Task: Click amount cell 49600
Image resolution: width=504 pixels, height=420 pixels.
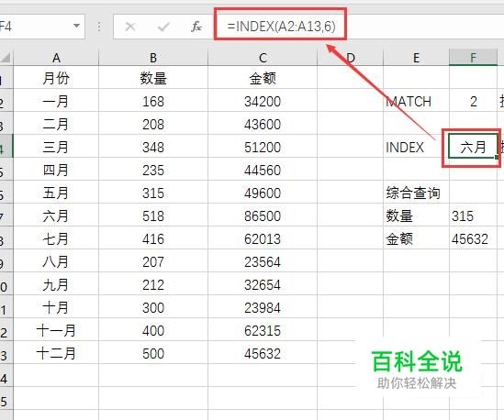Action: (263, 193)
